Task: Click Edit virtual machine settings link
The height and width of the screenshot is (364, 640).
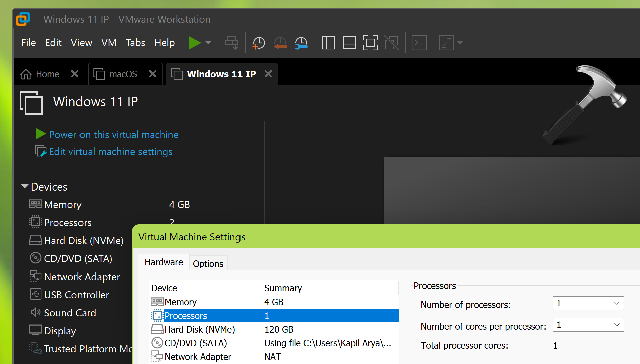Action: click(x=111, y=151)
